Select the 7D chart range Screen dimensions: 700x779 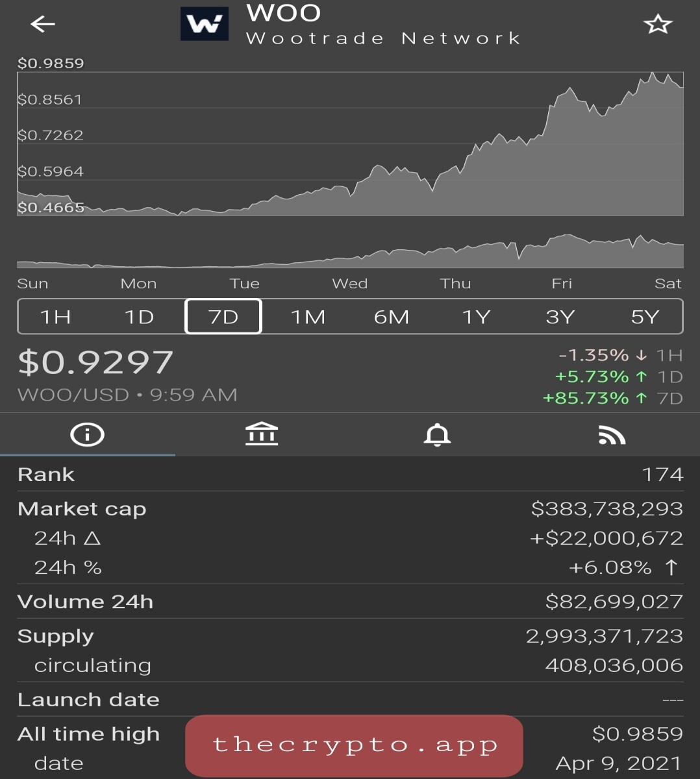click(x=223, y=317)
